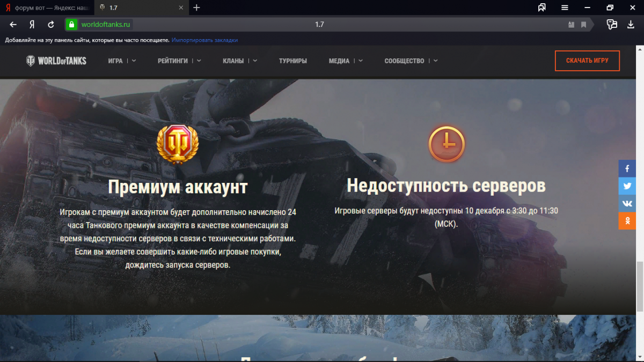Click the premium account compensation paragraph
This screenshot has height=362, width=644.
[178, 238]
